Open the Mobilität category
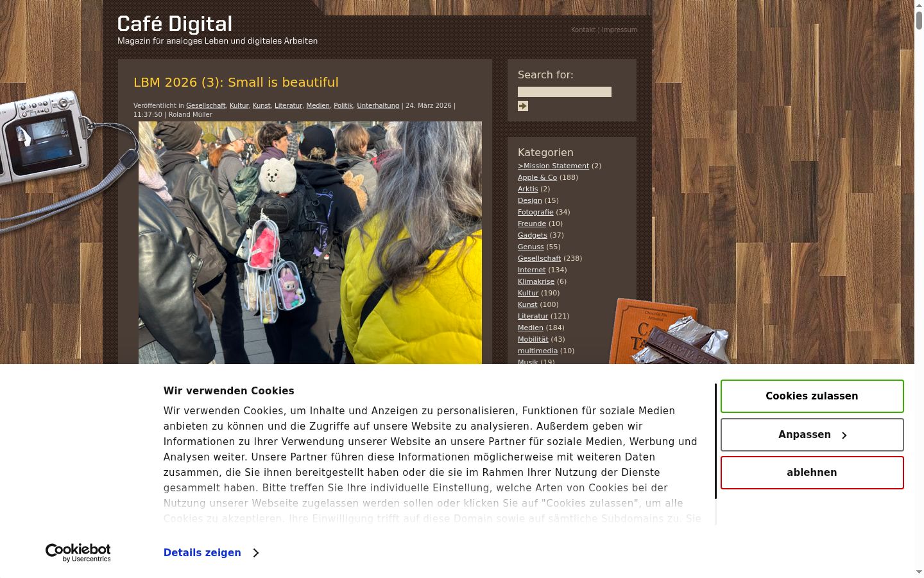924x578 pixels. 533,339
